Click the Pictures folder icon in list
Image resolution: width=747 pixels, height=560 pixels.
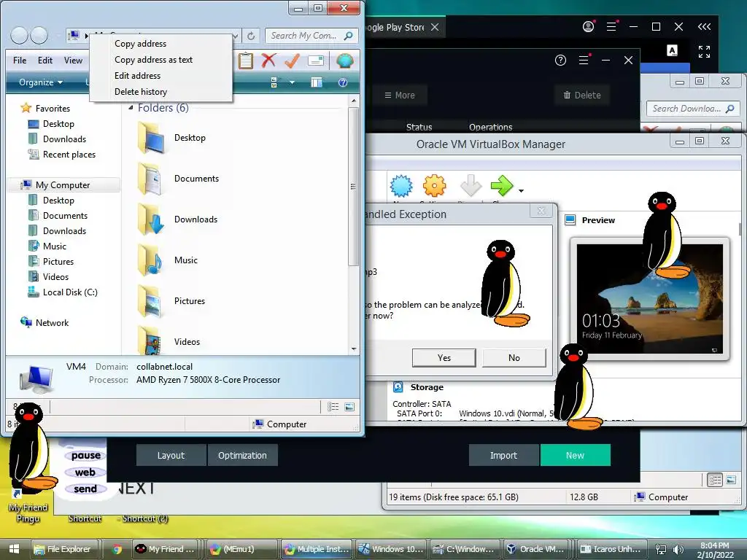(x=150, y=301)
